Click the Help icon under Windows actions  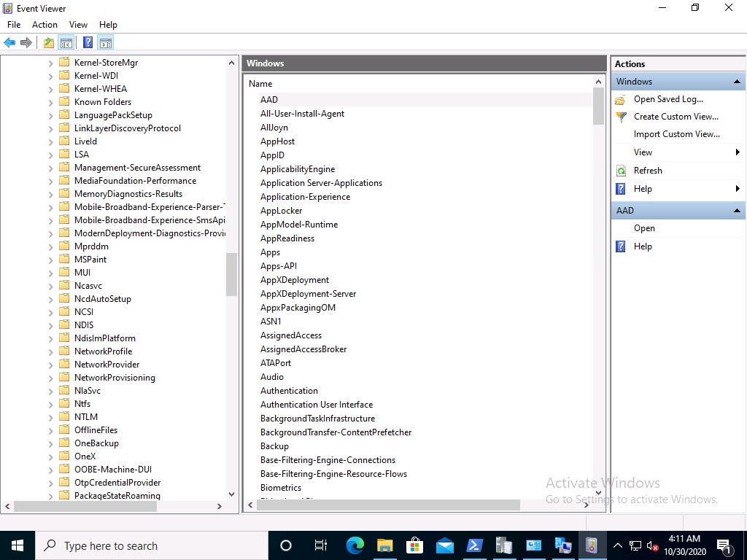pyautogui.click(x=620, y=189)
